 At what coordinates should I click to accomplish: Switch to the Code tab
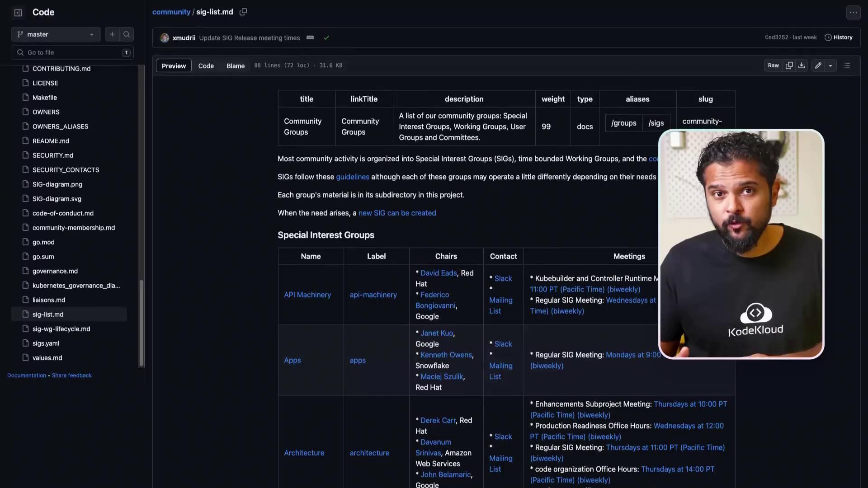[206, 66]
